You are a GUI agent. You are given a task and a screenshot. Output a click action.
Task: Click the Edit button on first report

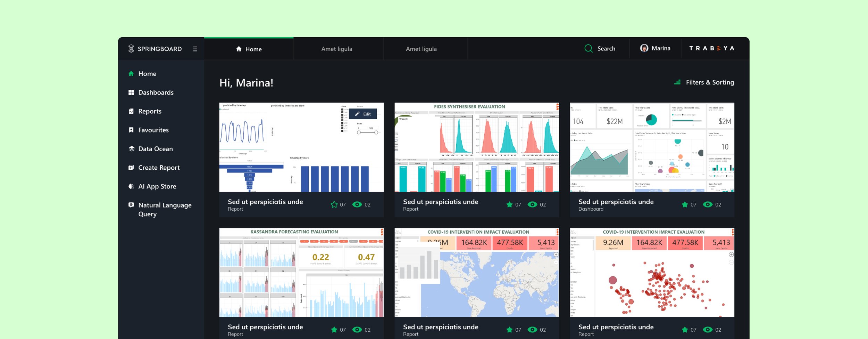pos(363,114)
